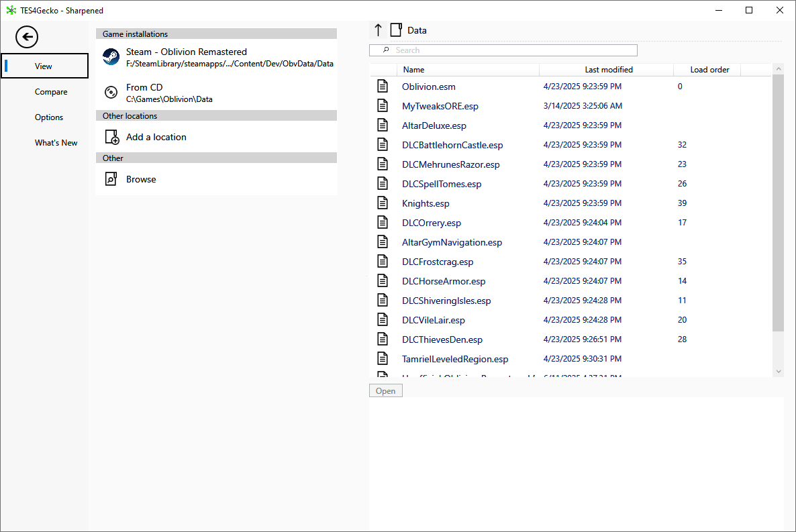Image resolution: width=796 pixels, height=532 pixels.
Task: Select the DLCHorseArmor.esp file name
Action: point(444,281)
